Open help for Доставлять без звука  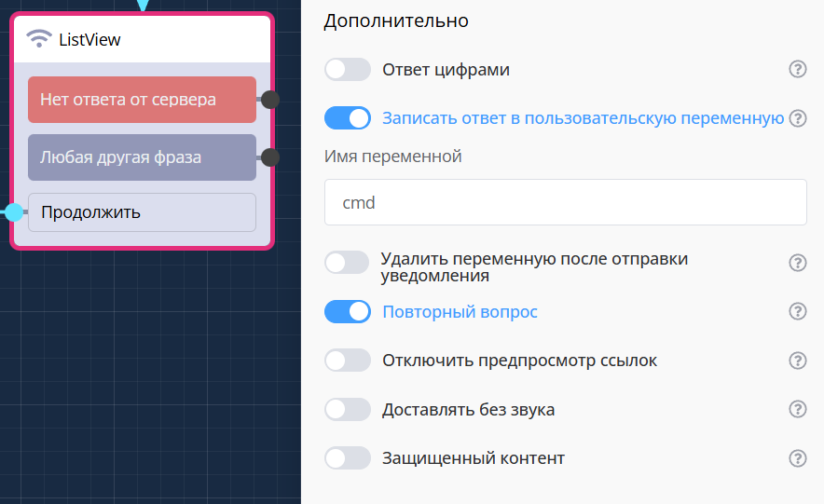(x=797, y=409)
